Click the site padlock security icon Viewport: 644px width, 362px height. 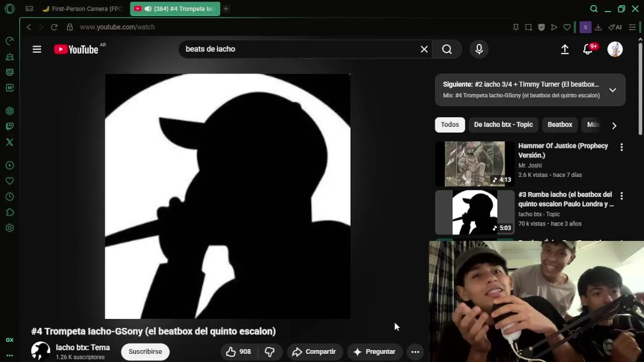point(70,27)
